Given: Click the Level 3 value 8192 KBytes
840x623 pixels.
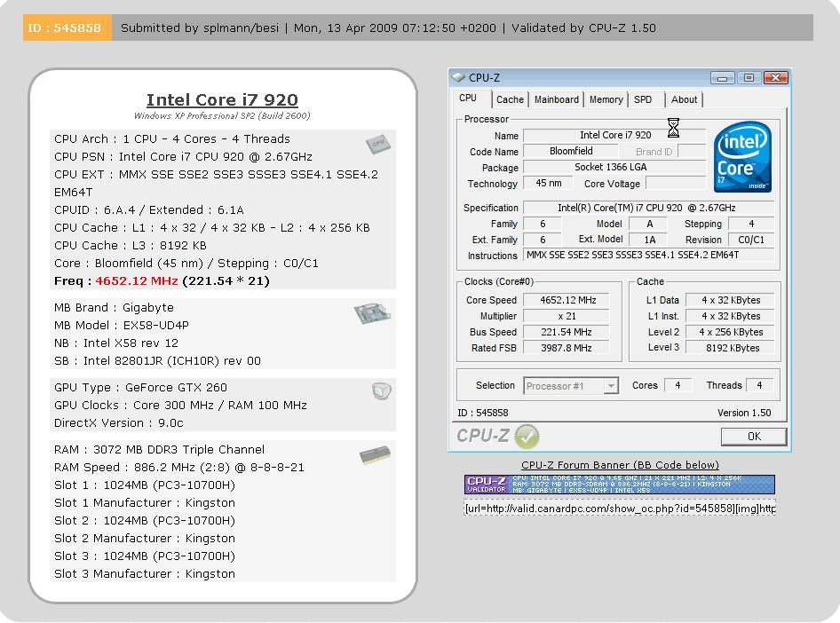Looking at the screenshot, I should pos(731,349).
